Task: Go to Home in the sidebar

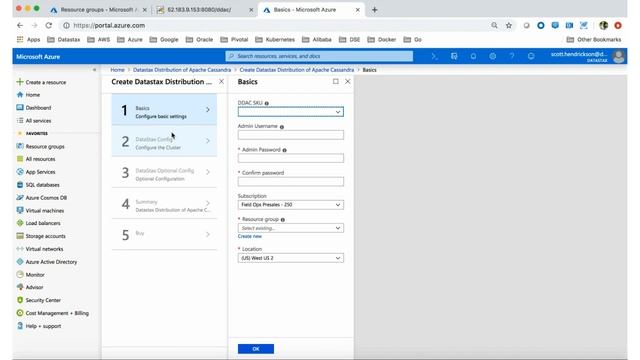Action: (28, 95)
